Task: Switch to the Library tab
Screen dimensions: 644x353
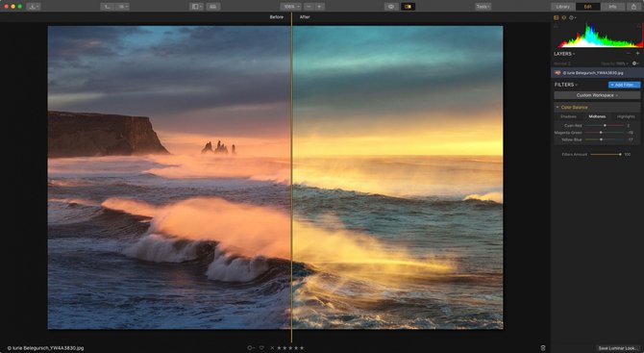Action: click(562, 7)
